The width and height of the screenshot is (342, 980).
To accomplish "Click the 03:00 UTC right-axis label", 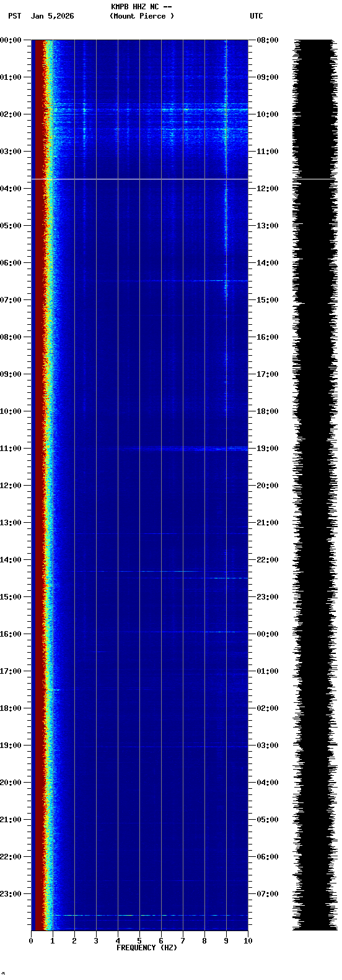I will pyautogui.click(x=268, y=746).
